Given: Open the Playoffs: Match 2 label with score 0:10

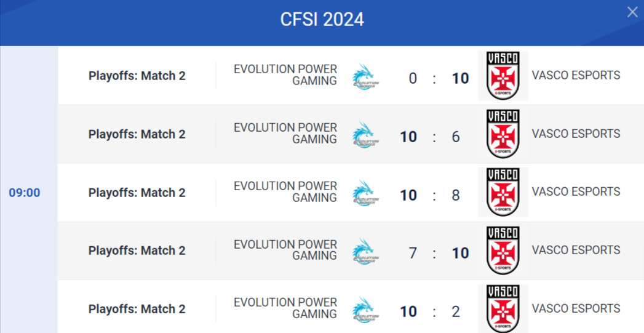Looking at the screenshot, I should (x=137, y=76).
